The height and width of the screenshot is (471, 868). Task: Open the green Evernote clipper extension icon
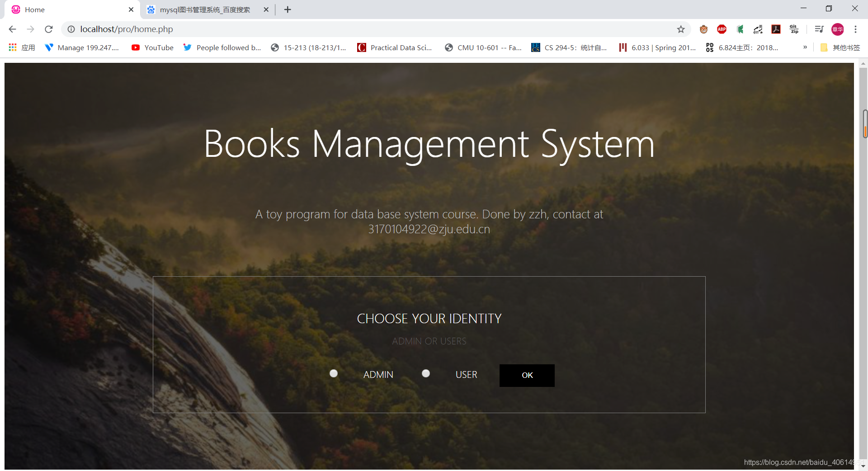(740, 29)
